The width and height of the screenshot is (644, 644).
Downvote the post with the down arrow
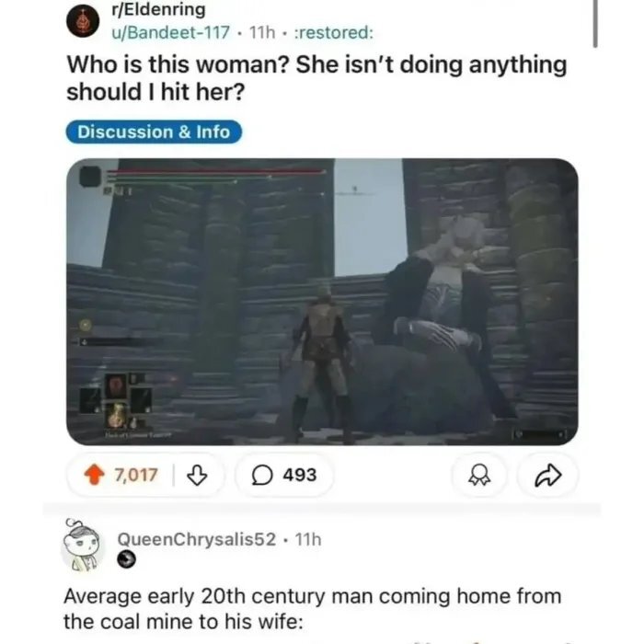click(197, 476)
